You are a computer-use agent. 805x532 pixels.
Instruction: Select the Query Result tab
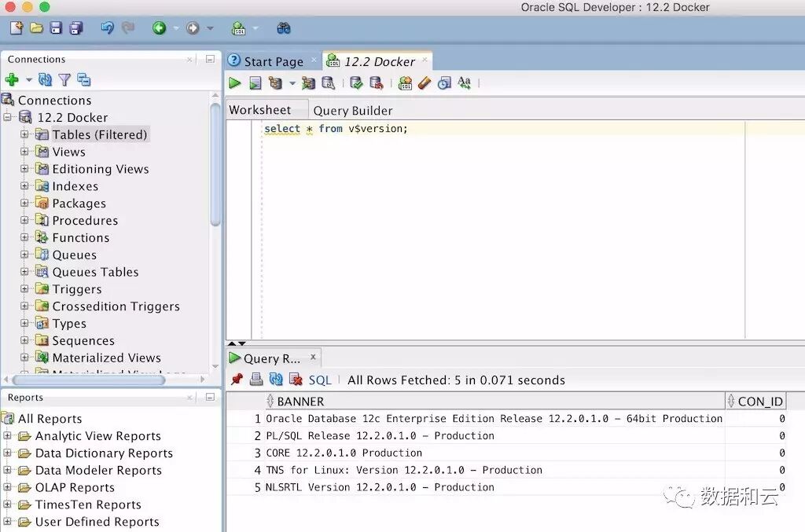271,358
